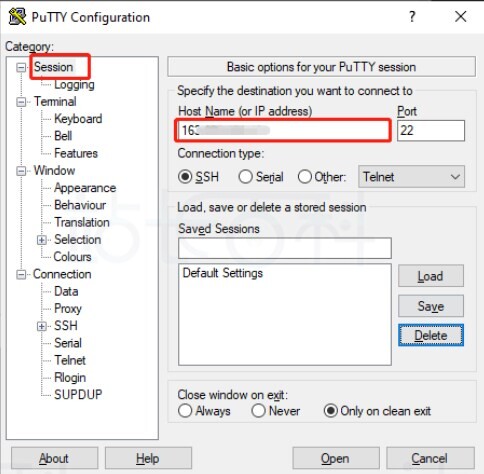Collapse the Terminal tree node
The height and width of the screenshot is (474, 484).
21,102
